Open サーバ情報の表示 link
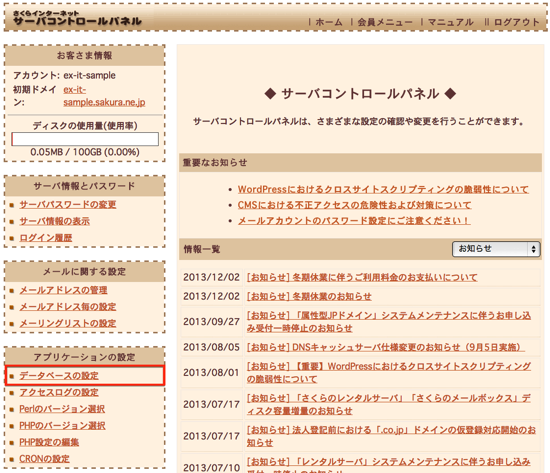Viewport: 550px width, 473px height. (54, 221)
